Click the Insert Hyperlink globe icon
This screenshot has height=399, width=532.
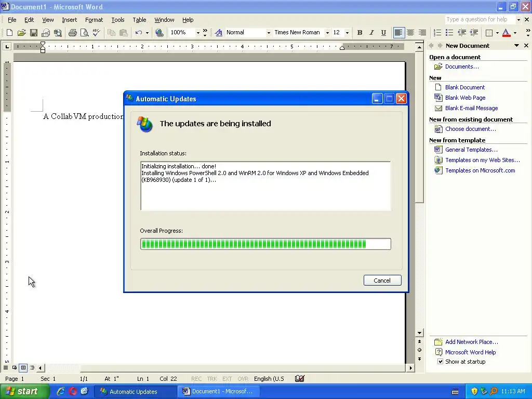[x=159, y=33]
